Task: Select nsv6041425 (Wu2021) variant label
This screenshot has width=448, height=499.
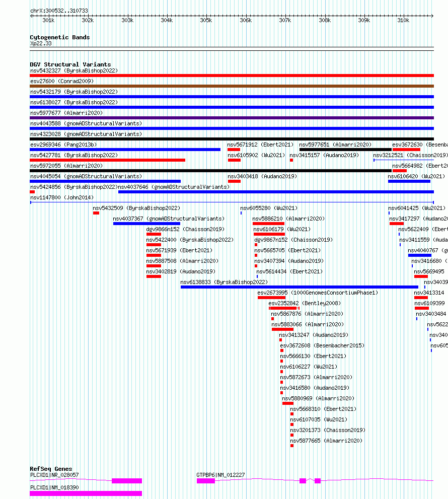Action: tap(417, 208)
